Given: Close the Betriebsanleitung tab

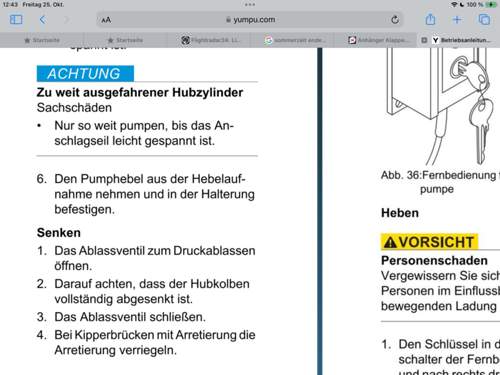Looking at the screenshot, I should click(424, 40).
